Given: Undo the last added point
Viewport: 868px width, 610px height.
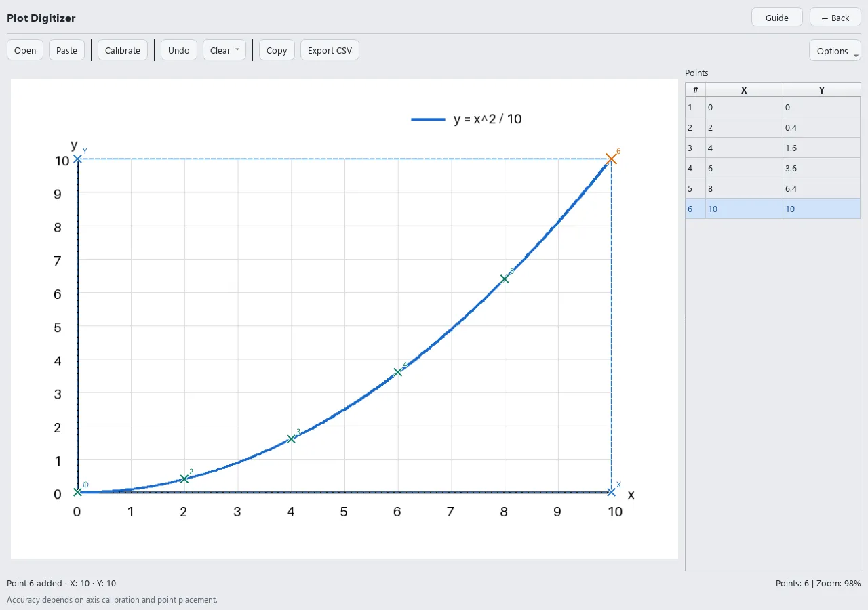Looking at the screenshot, I should coord(179,50).
